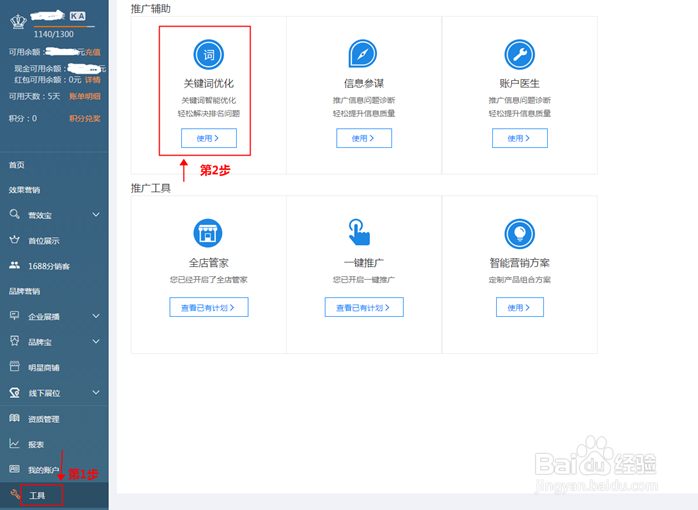Go to 资质管理 in sidebar

pos(44,419)
